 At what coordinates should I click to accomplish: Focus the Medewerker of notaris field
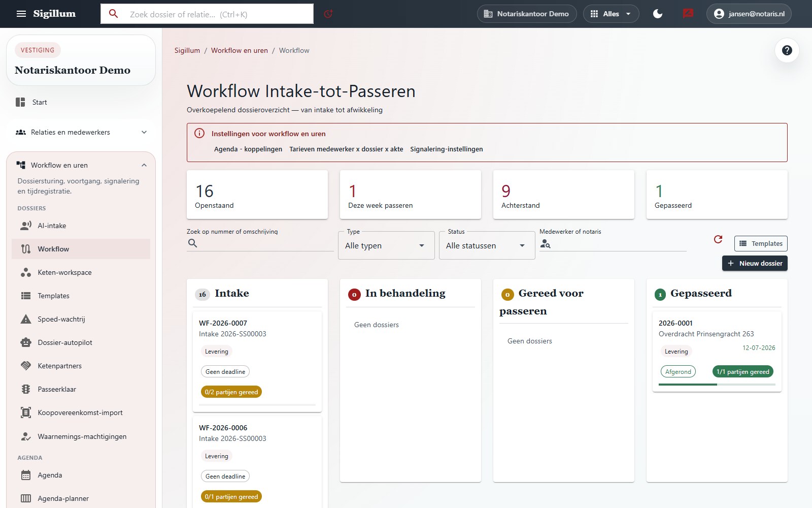(613, 243)
